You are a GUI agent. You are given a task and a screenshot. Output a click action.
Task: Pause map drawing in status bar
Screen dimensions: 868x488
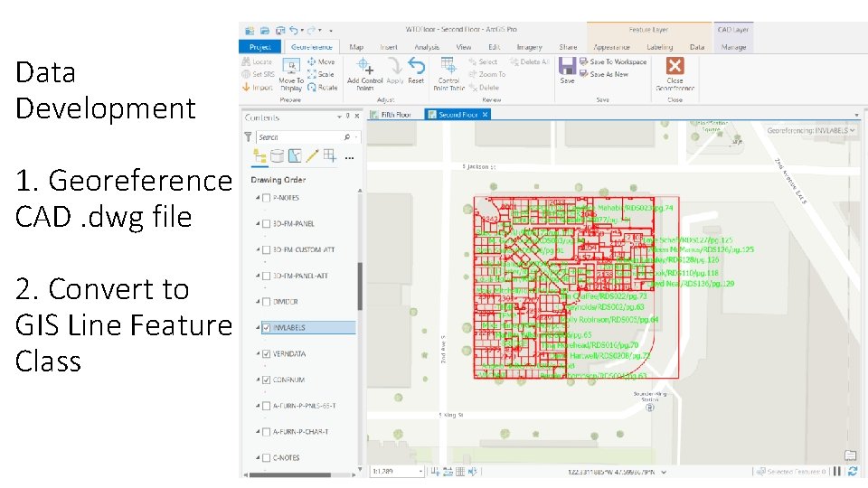pyautogui.click(x=837, y=472)
